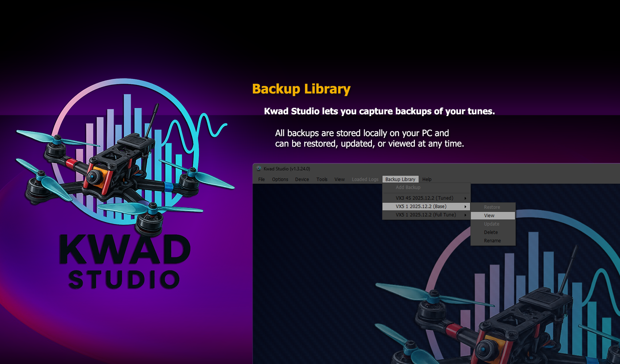Open the Device menu
Image resolution: width=620 pixels, height=364 pixels.
click(302, 179)
